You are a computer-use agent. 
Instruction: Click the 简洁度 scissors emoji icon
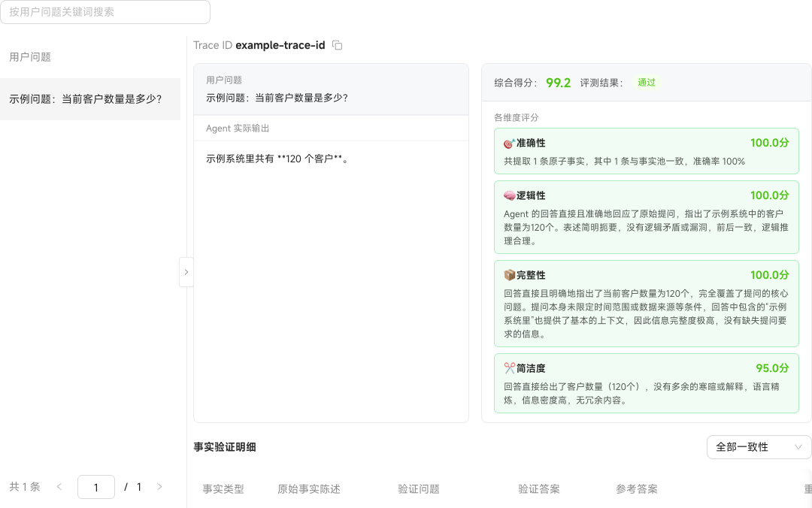pyautogui.click(x=509, y=368)
